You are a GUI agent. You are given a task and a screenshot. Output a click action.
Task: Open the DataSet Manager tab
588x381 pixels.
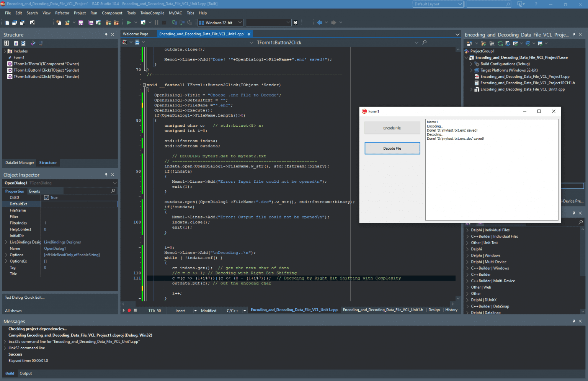pos(20,163)
